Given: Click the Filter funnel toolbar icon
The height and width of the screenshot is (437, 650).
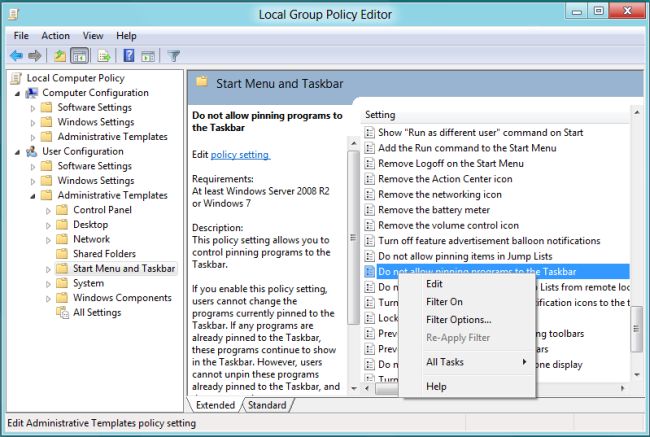Looking at the screenshot, I should click(174, 56).
